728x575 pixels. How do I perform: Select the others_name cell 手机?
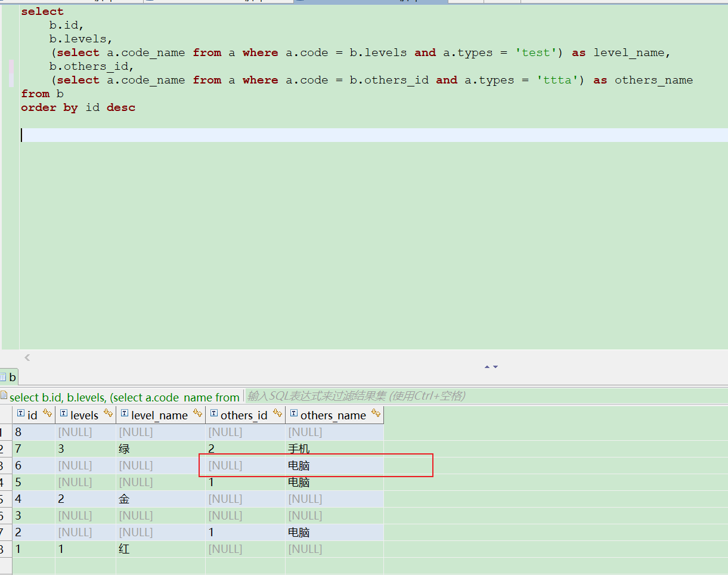(x=334, y=449)
